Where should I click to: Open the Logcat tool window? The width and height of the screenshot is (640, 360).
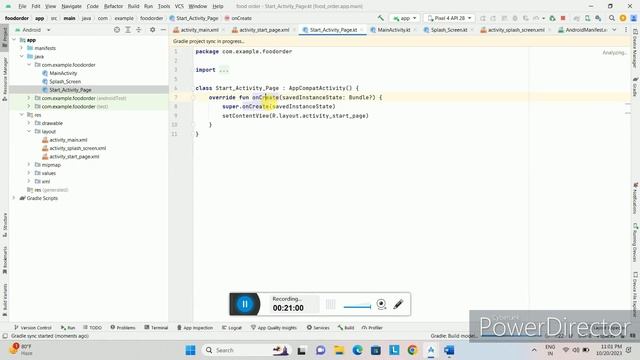232,328
